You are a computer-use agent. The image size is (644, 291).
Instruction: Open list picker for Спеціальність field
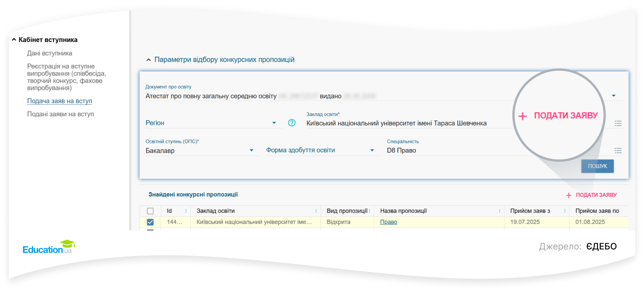click(618, 150)
